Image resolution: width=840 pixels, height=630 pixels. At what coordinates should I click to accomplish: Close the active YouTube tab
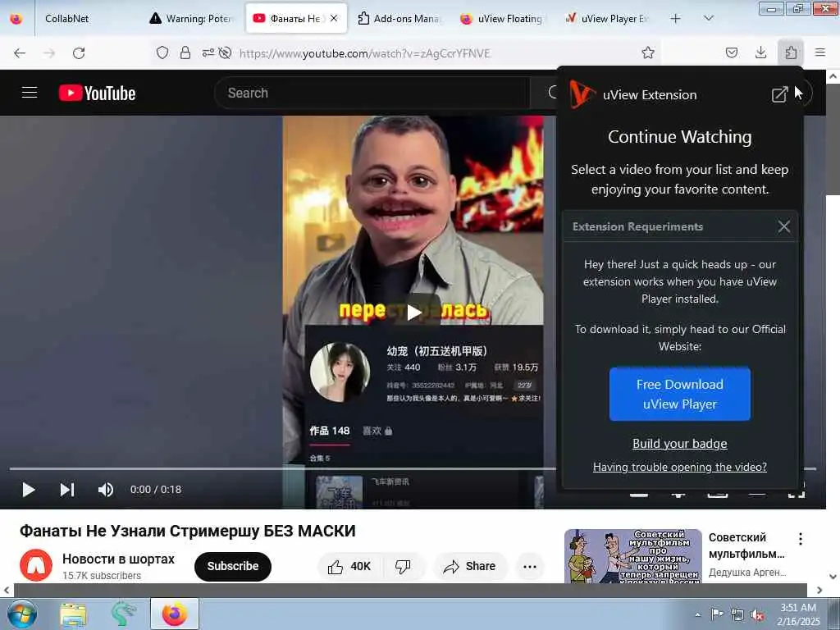(334, 18)
